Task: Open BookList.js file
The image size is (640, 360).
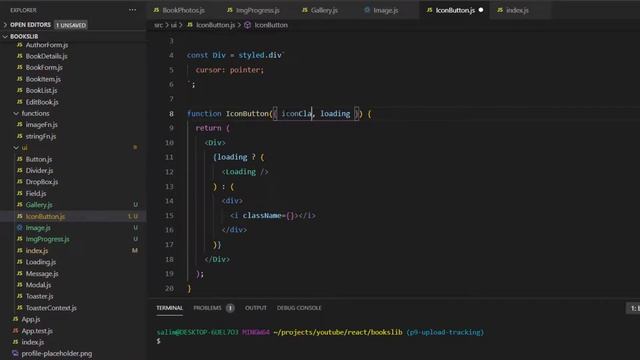Action: tap(41, 91)
